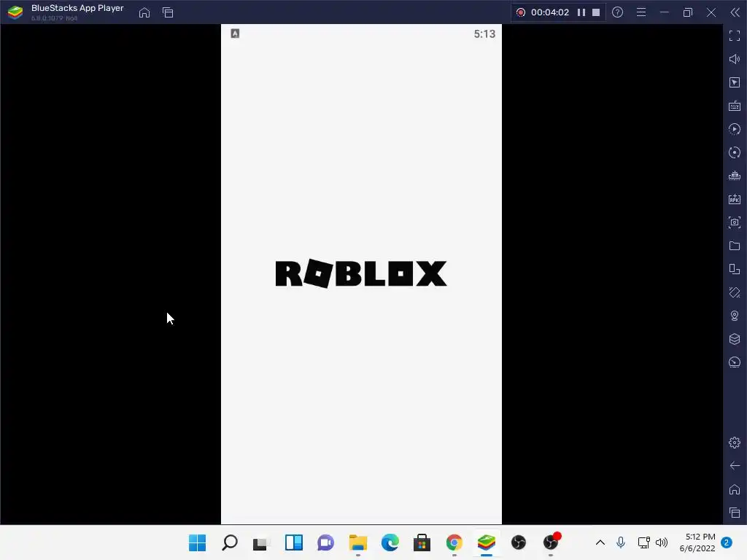The height and width of the screenshot is (560, 747).
Task: Open the BlueStacks hamburger menu
Action: click(x=641, y=12)
